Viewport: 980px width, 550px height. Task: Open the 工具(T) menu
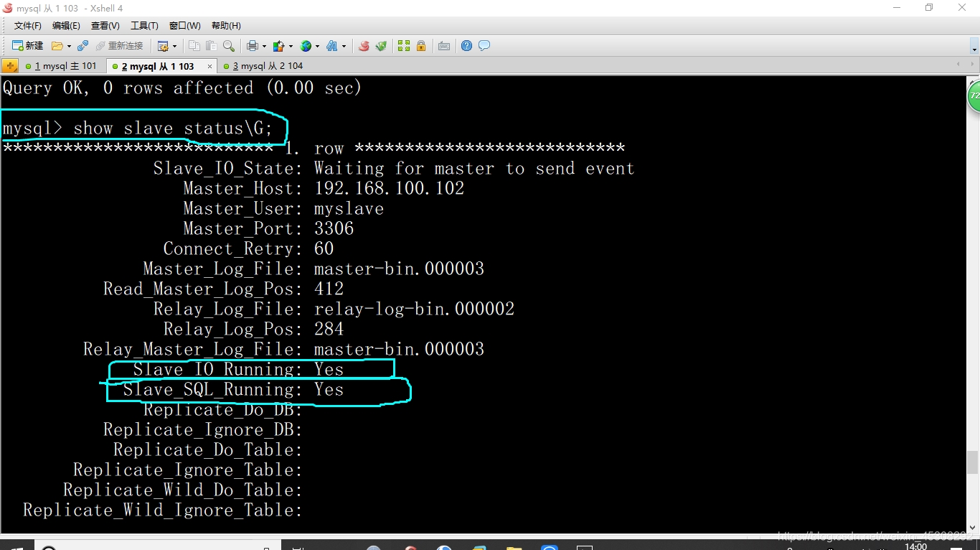point(144,26)
